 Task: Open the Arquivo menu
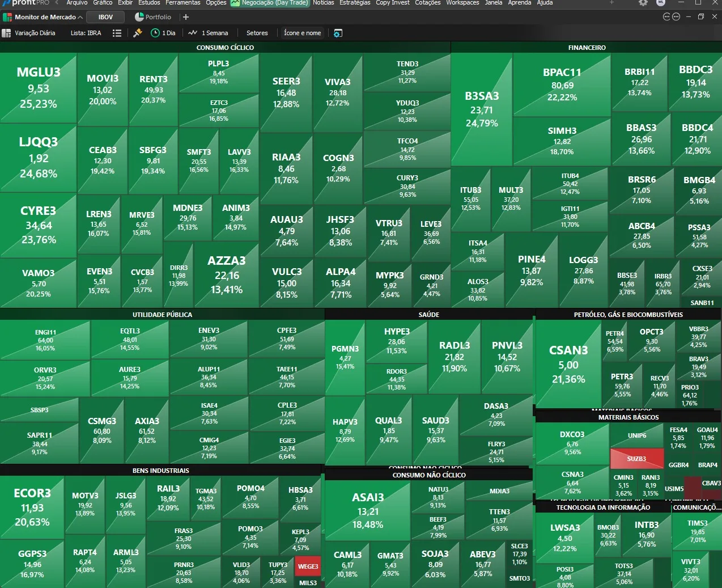click(x=77, y=3)
